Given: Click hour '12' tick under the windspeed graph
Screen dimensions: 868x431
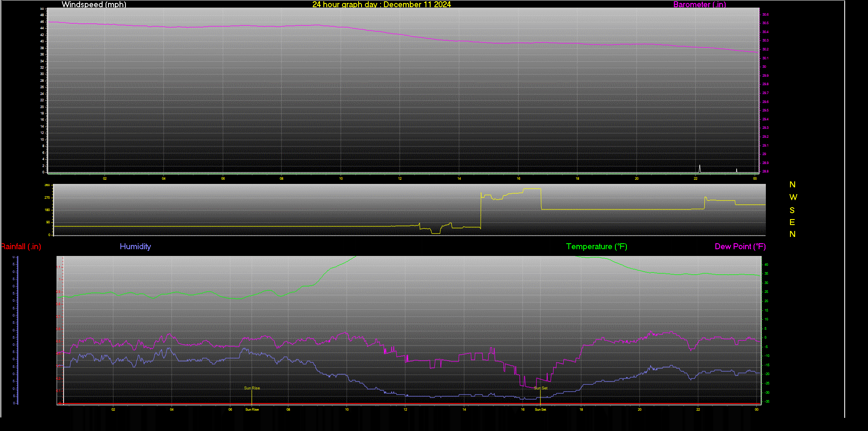Looking at the screenshot, I should (x=400, y=178).
